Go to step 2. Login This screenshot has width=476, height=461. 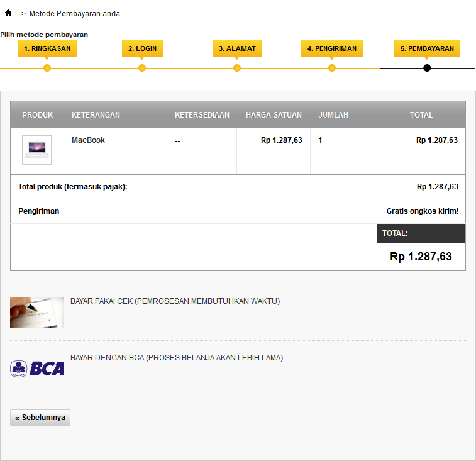[142, 48]
